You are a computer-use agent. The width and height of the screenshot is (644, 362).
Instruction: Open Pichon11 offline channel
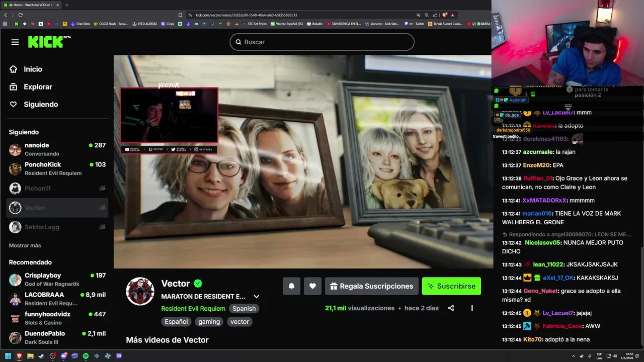point(57,189)
